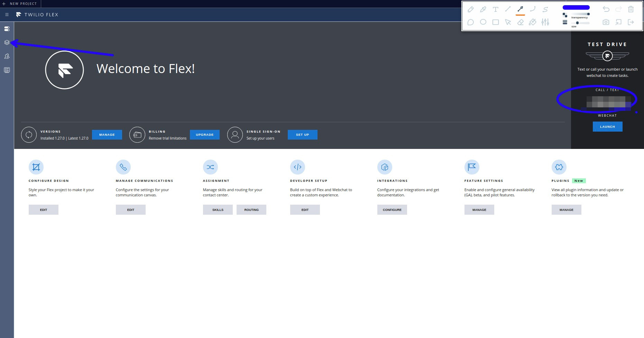Select the freehand blob shape tool
This screenshot has width=644, height=338.
470,22
